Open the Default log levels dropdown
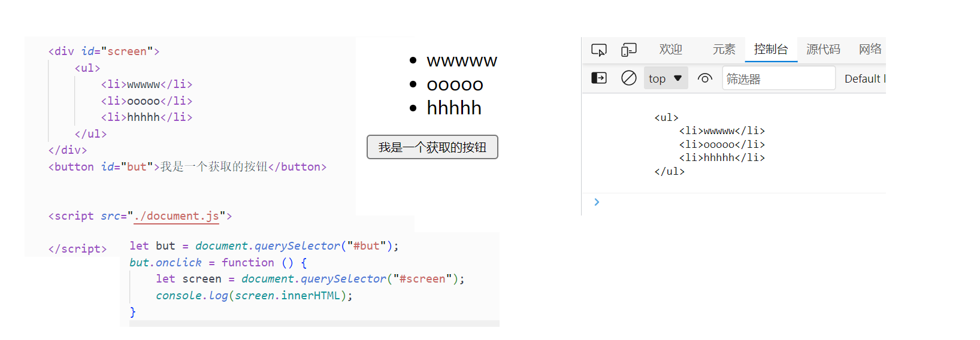Viewport: 980px width, 340px height. 864,78
